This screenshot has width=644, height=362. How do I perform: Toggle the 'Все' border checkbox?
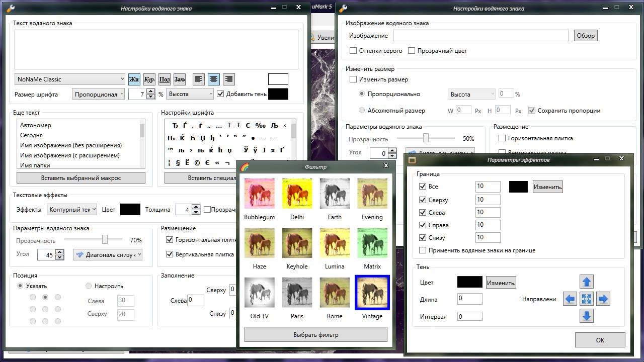pyautogui.click(x=423, y=187)
